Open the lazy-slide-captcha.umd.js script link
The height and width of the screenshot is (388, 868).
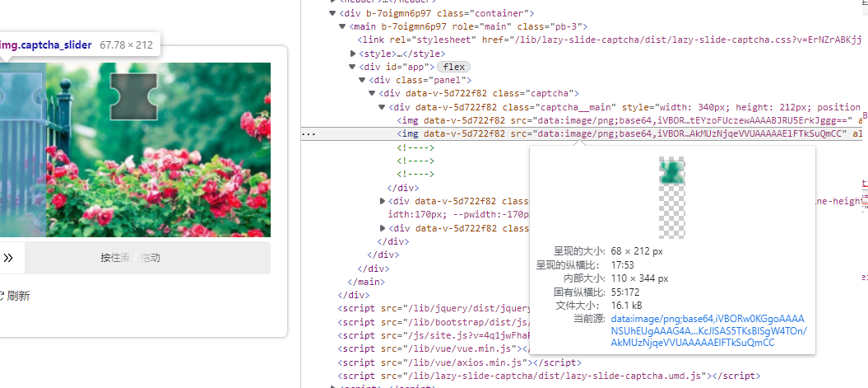tap(549, 376)
